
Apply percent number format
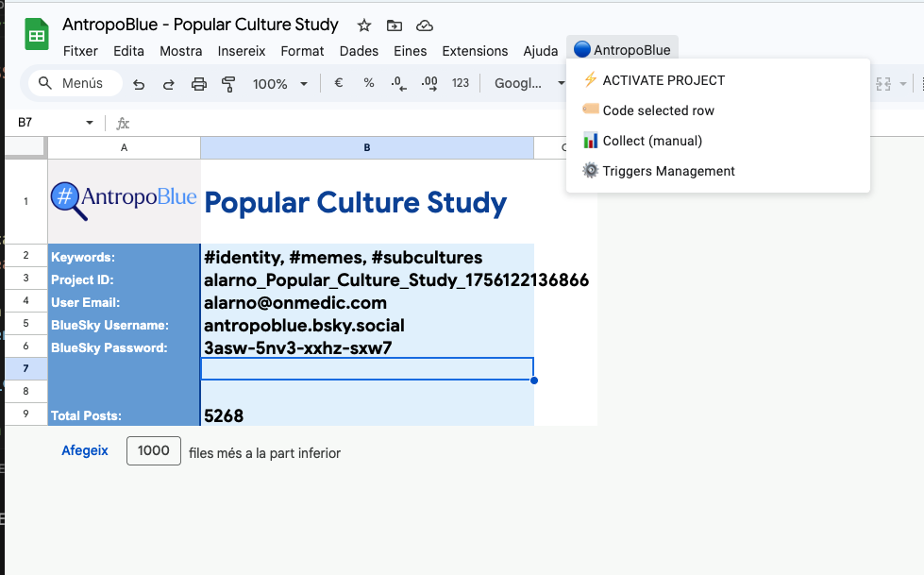pyautogui.click(x=369, y=83)
